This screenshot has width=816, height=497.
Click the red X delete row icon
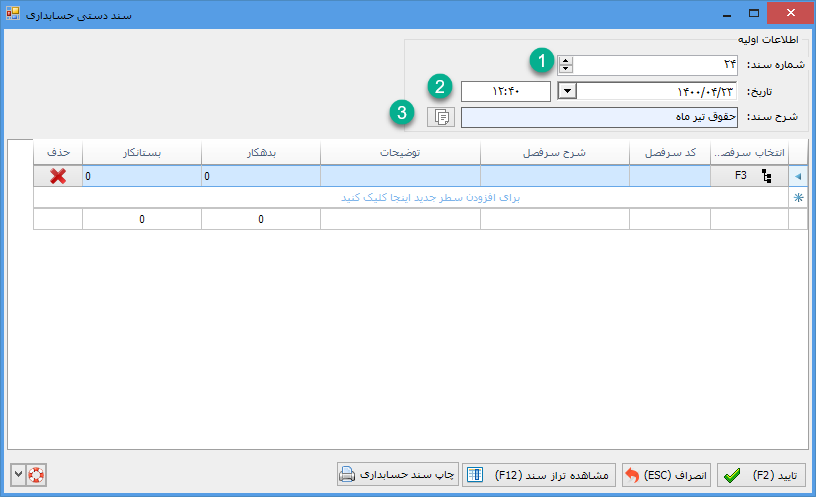coord(58,176)
